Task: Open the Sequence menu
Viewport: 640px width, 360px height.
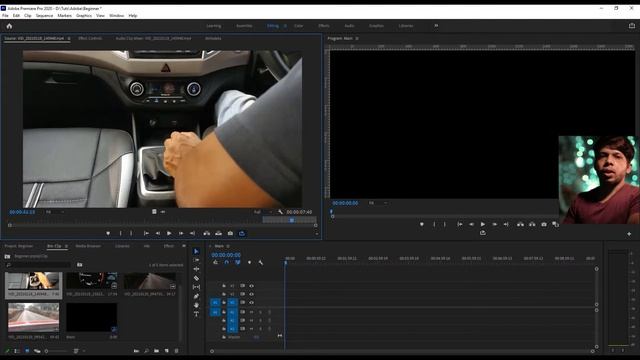Action: [x=44, y=16]
